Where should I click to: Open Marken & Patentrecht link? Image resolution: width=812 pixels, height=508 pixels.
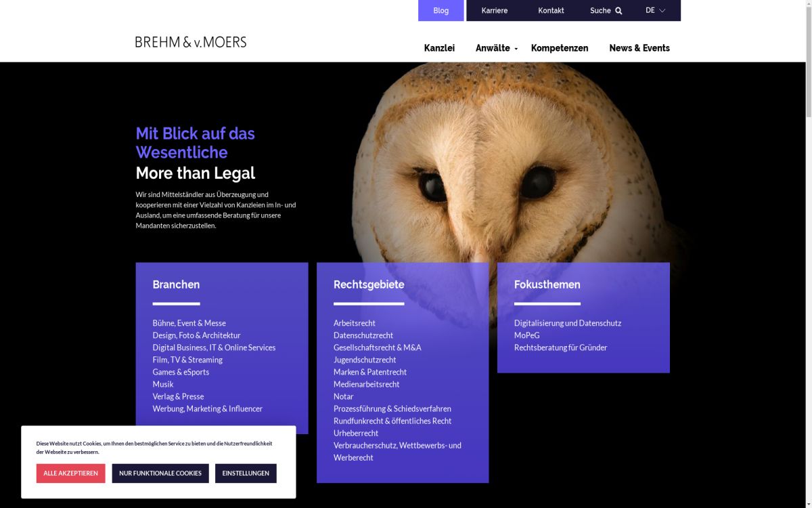[370, 372]
